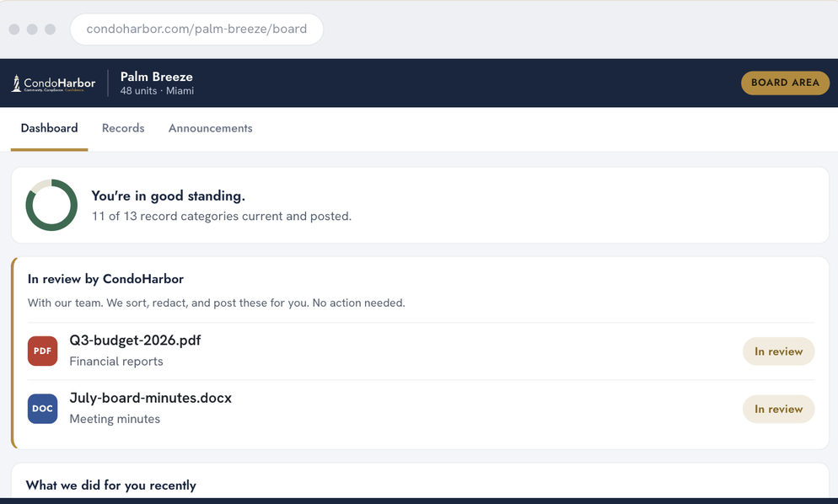This screenshot has width=838, height=504.
Task: Click the second browser window control dot
Action: click(x=32, y=29)
